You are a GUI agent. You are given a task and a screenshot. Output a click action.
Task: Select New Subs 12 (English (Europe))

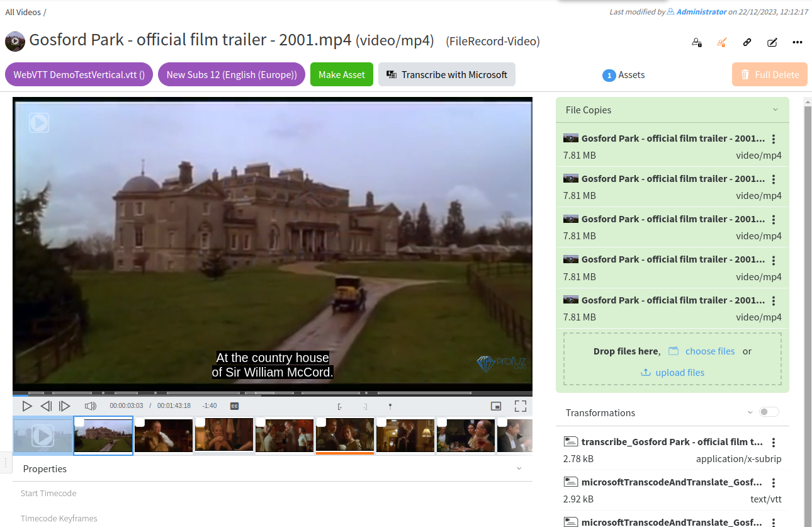[232, 74]
